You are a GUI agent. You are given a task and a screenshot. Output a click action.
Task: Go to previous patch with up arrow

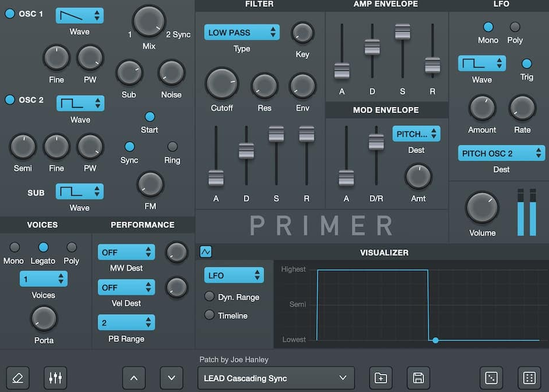coord(134,378)
